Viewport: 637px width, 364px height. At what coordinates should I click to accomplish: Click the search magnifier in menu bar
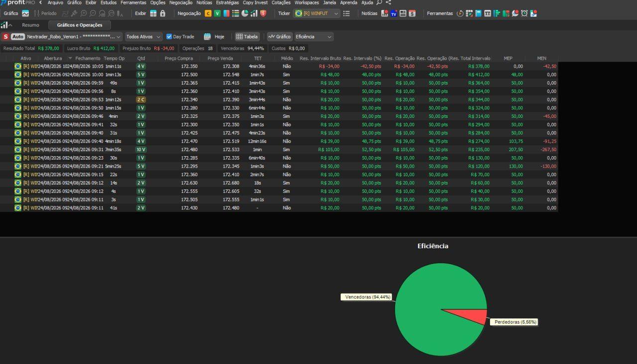379,2
